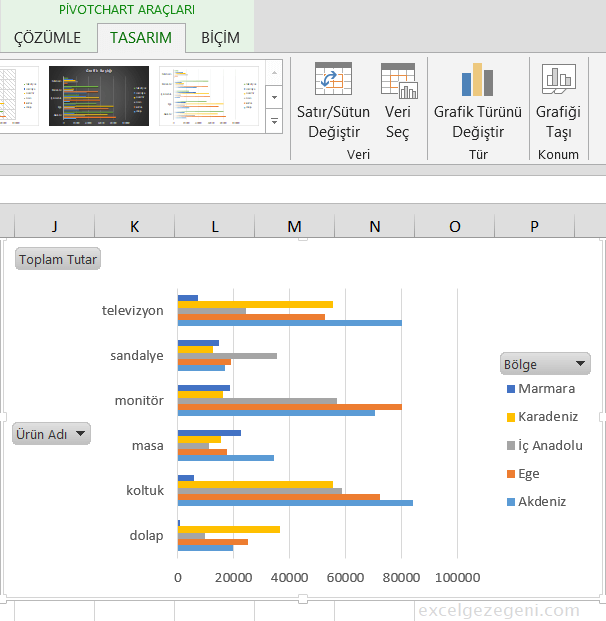Screen dimensions: 606x621
Task: Click the koltuk category axis label
Action: 145,490
